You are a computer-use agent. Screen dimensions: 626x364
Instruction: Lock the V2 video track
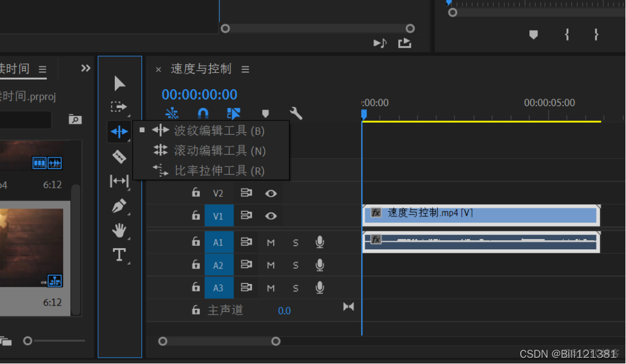coord(196,193)
